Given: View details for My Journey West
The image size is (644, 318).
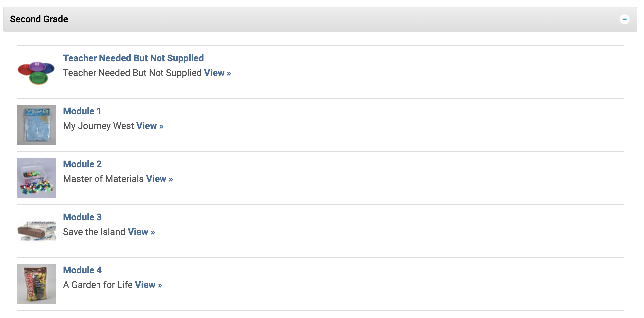Looking at the screenshot, I should pos(149,126).
